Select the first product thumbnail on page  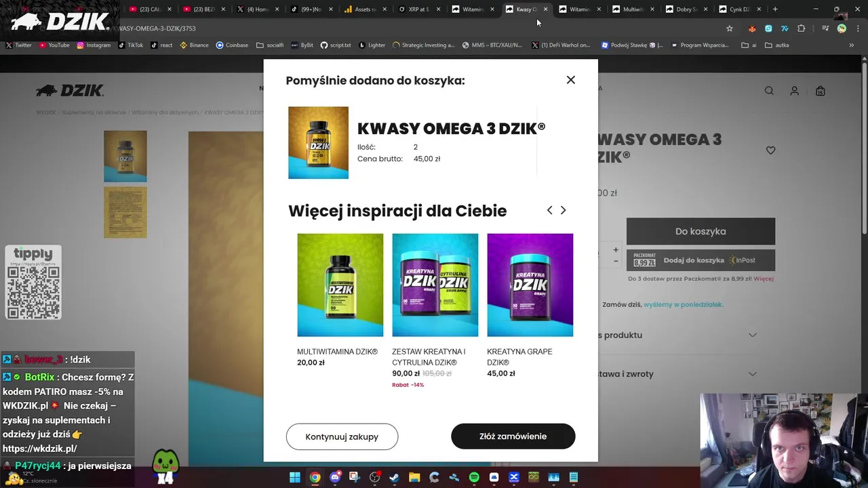point(125,156)
